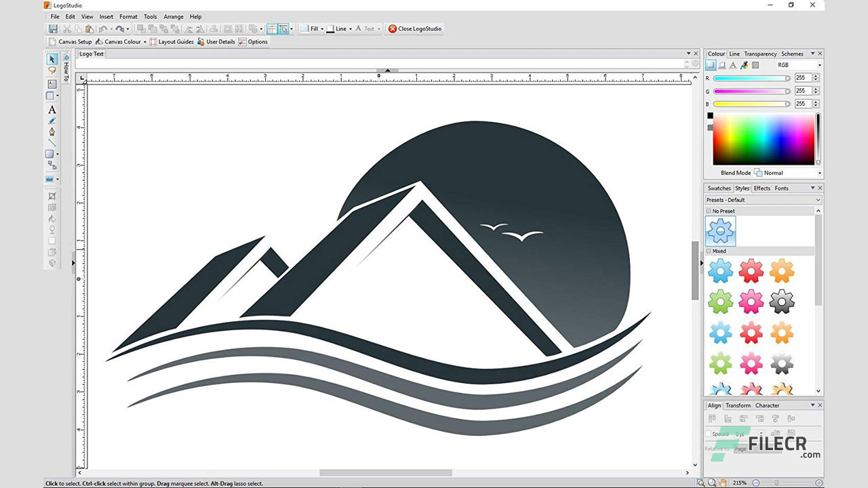Click the R cyan colour slider

tap(751, 79)
